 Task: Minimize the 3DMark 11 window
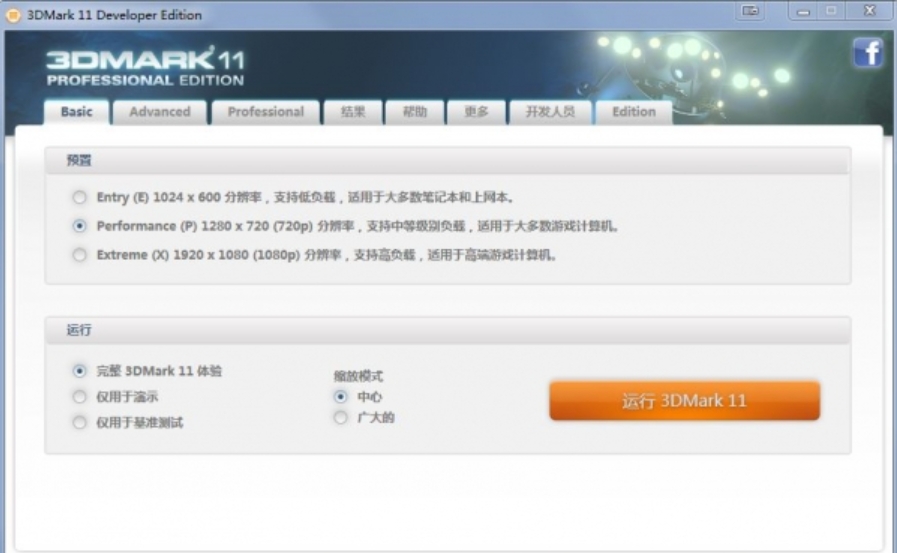[x=803, y=11]
